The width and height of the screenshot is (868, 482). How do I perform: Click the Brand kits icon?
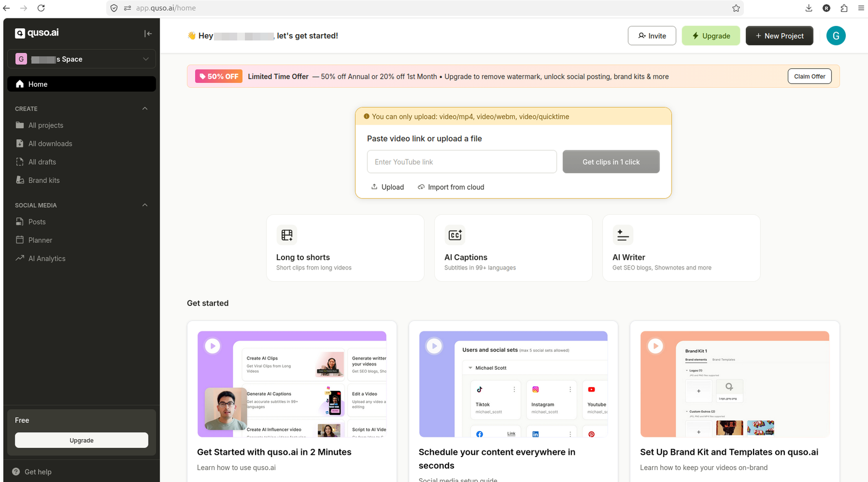pos(20,180)
